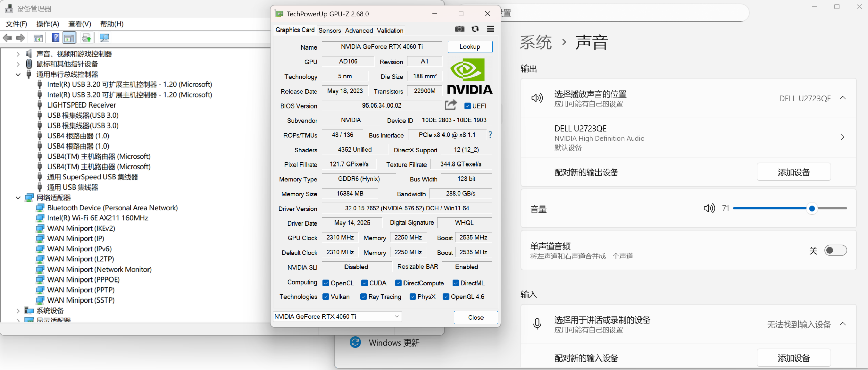Image resolution: width=868 pixels, height=370 pixels.
Task: Open the GPU-Z hamburger menu
Action: coord(490,29)
